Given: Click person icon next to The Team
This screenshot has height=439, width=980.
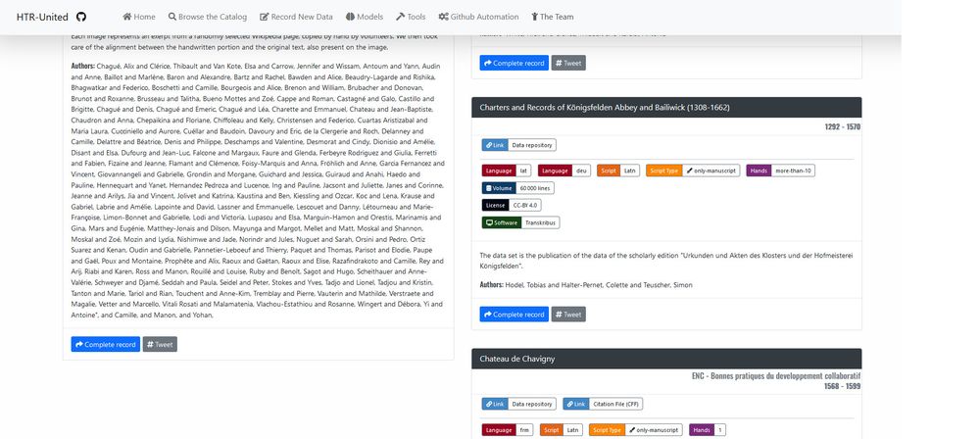Looking at the screenshot, I should 534,17.
